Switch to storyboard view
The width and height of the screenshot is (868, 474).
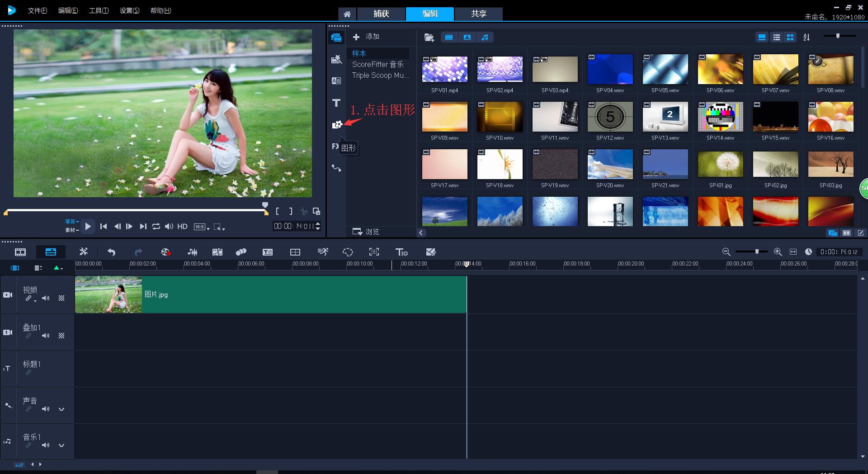tap(20, 252)
